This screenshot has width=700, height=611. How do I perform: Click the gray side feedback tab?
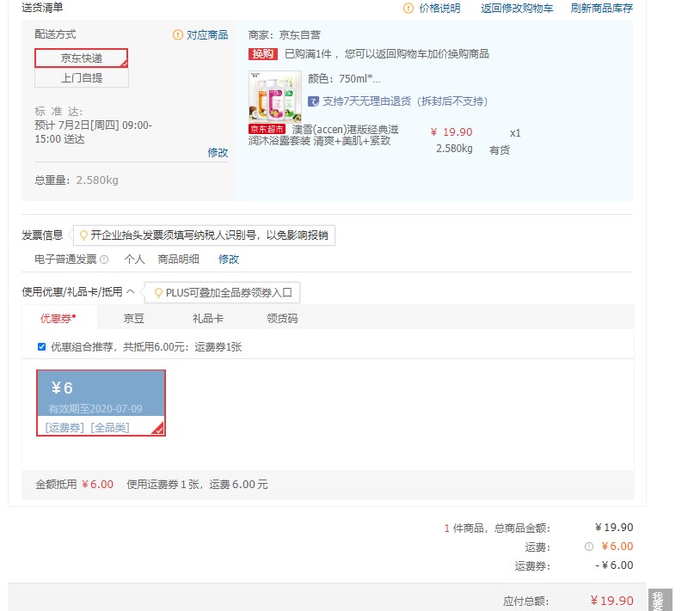[660, 601]
